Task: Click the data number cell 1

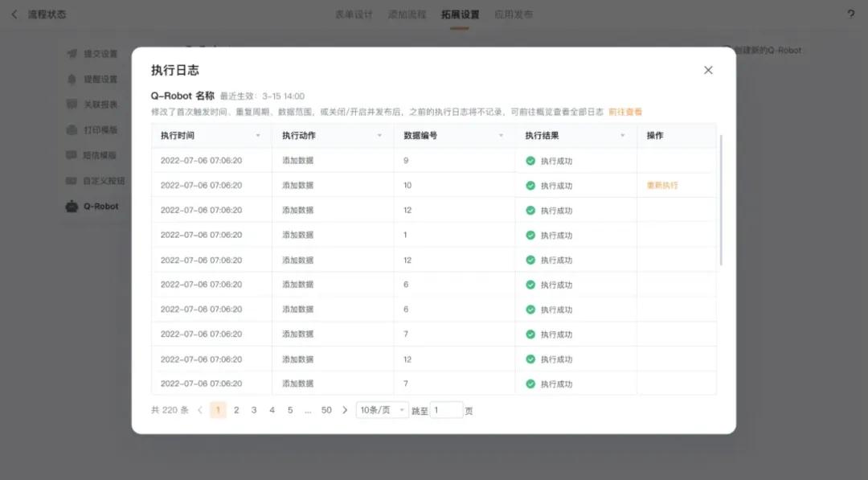Action: (x=405, y=235)
